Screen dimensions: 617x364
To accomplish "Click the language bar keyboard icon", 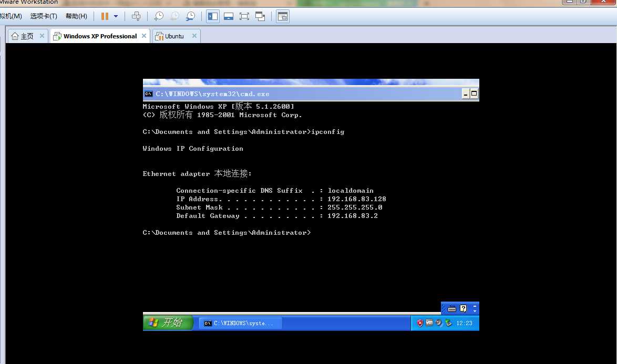I will 452,308.
